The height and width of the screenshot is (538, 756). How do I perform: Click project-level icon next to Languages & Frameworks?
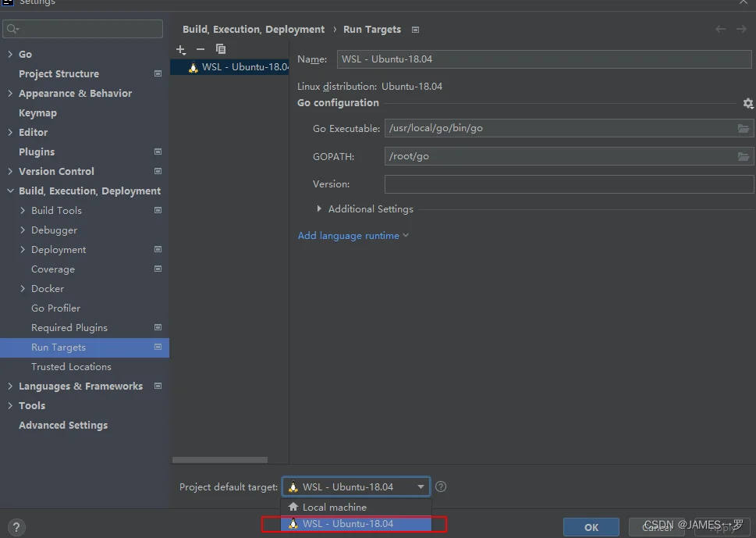pyautogui.click(x=158, y=386)
